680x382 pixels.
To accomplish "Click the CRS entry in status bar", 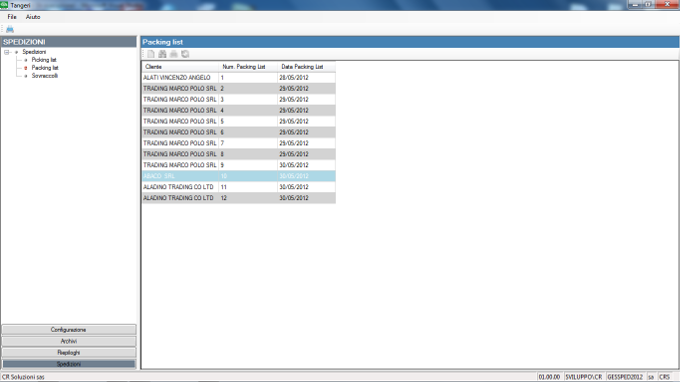I will pyautogui.click(x=664, y=377).
